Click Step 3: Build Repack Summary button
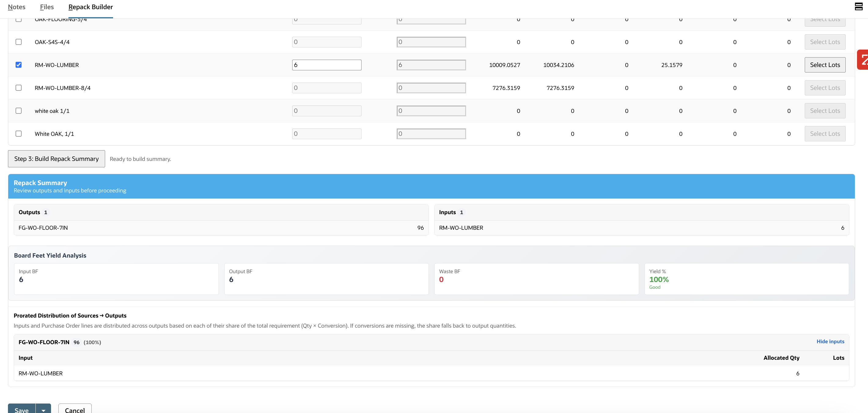The width and height of the screenshot is (868, 413). coord(56,159)
